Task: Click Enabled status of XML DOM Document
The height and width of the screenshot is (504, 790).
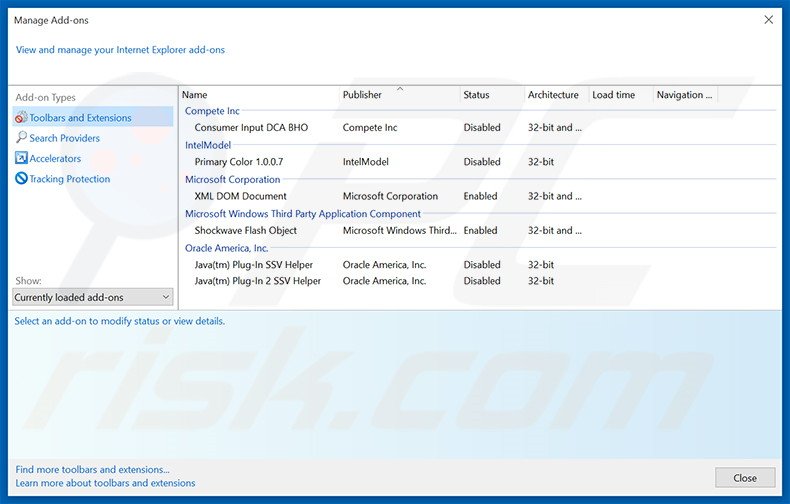Action: [480, 196]
